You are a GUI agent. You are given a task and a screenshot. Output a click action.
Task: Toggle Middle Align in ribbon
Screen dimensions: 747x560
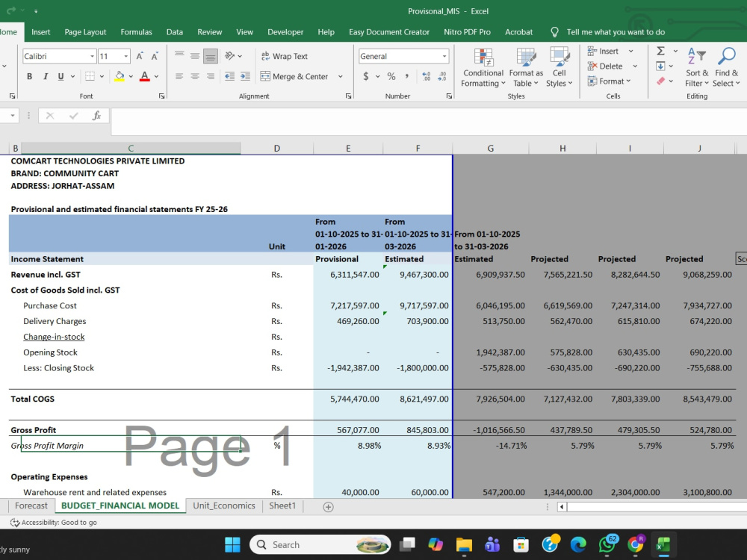click(x=195, y=56)
